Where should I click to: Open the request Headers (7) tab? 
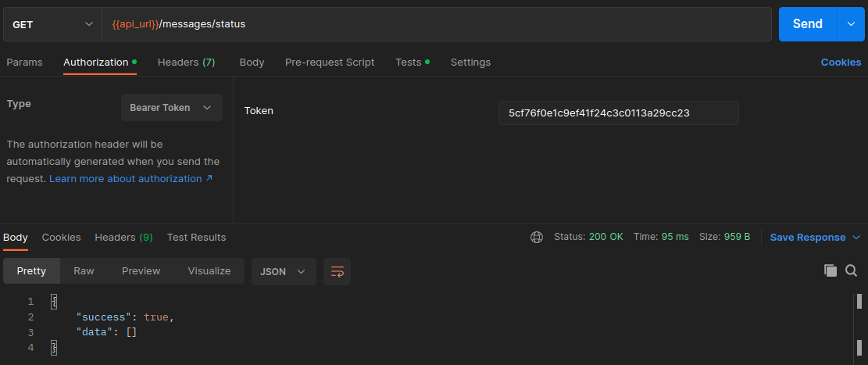click(186, 63)
